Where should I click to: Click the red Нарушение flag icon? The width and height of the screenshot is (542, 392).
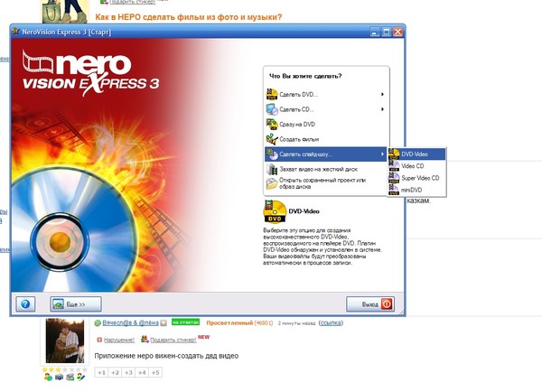coord(99,340)
